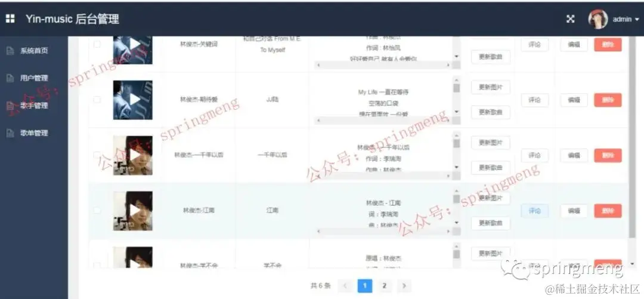Click the lyrics right arrow for 林俊杰-期待爱

click(x=448, y=121)
